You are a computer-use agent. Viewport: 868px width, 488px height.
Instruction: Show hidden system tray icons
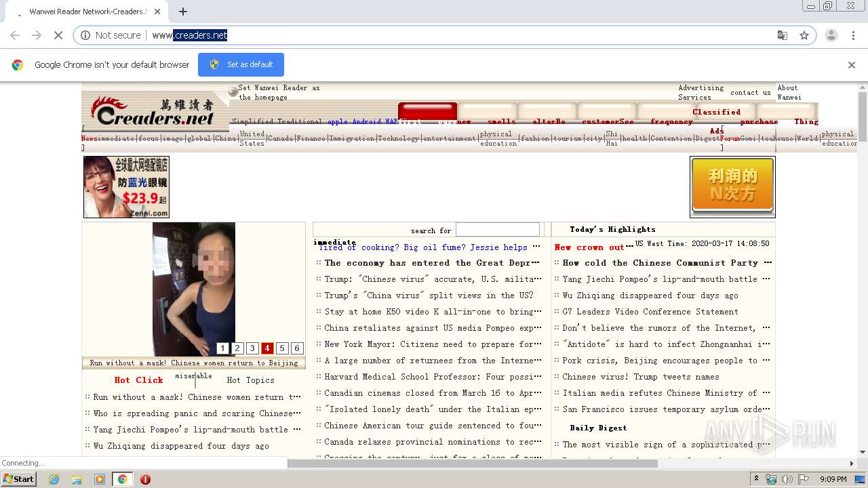(757, 479)
